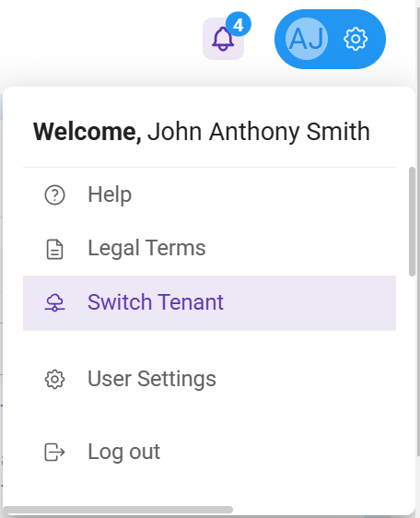
Task: Click the Legal Terms document icon
Action: (54, 249)
